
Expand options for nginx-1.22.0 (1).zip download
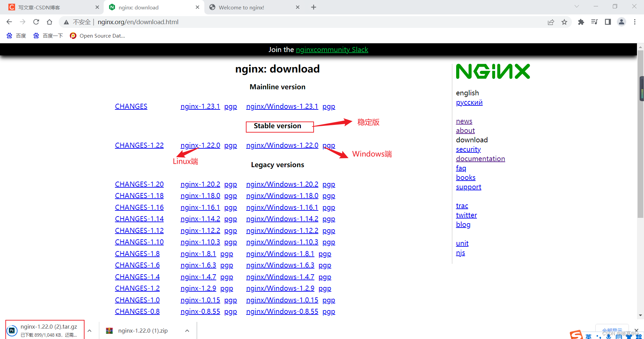[x=187, y=331]
